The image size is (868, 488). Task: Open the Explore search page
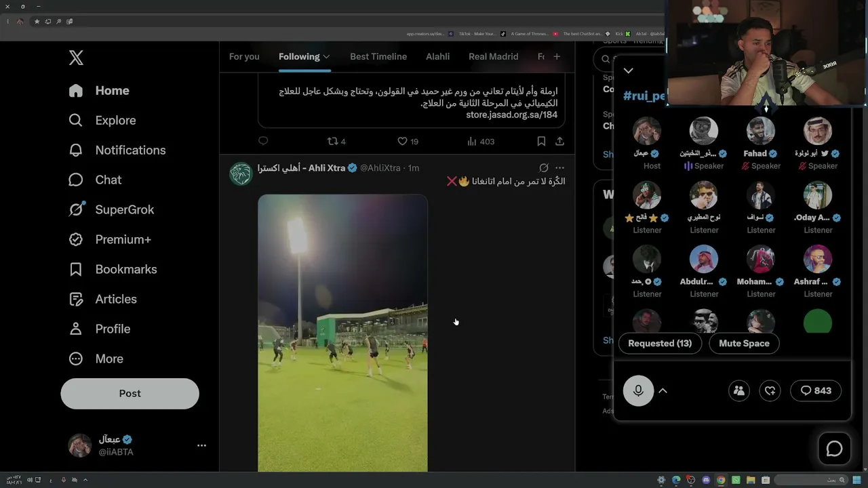click(102, 121)
